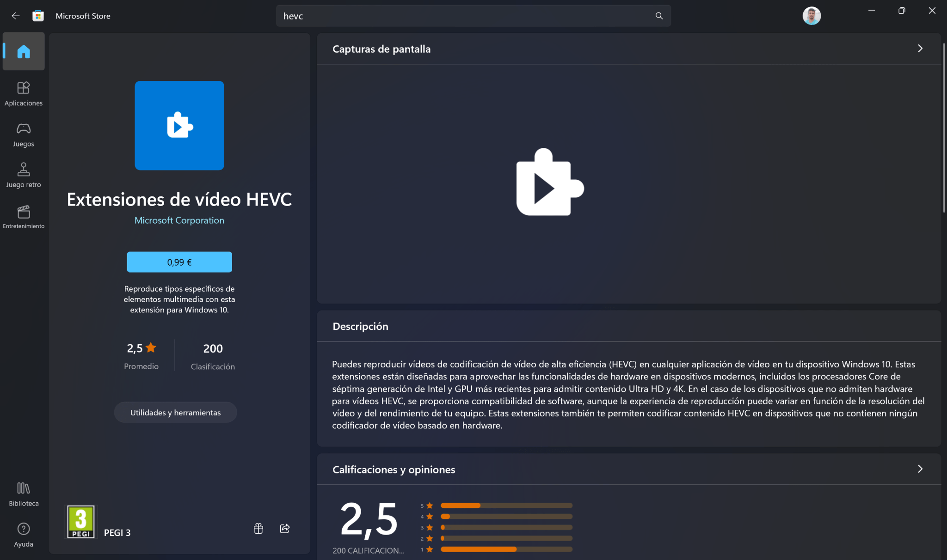Open the Biblioteca section

[23, 493]
